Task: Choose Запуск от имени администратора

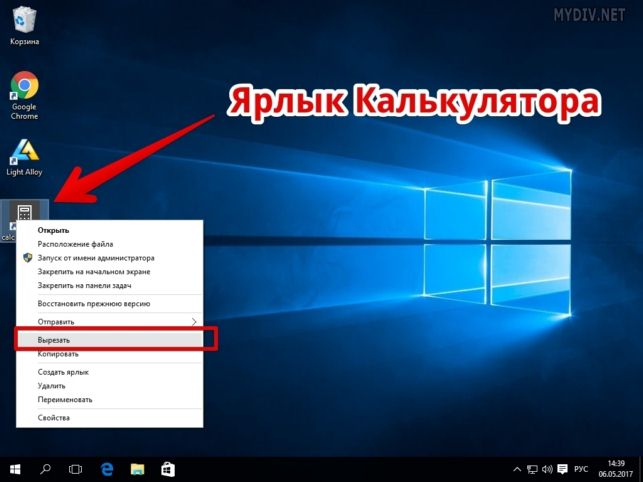Action: pos(109,258)
